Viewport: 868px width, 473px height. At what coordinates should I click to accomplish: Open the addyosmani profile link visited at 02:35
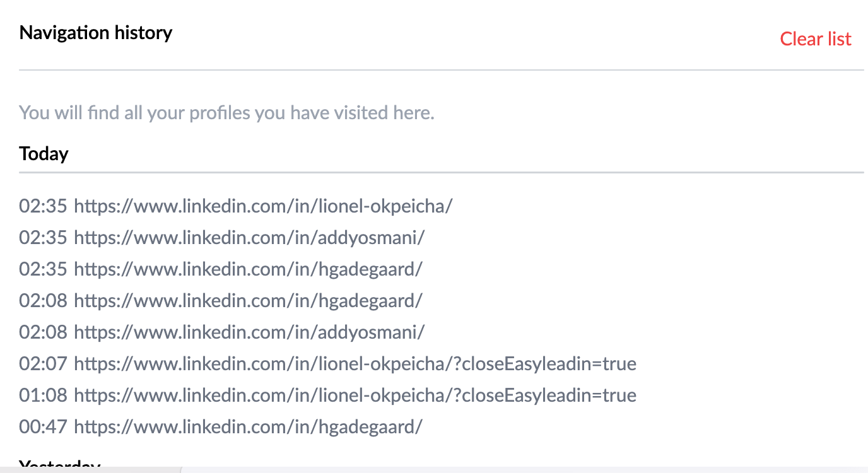coord(250,237)
